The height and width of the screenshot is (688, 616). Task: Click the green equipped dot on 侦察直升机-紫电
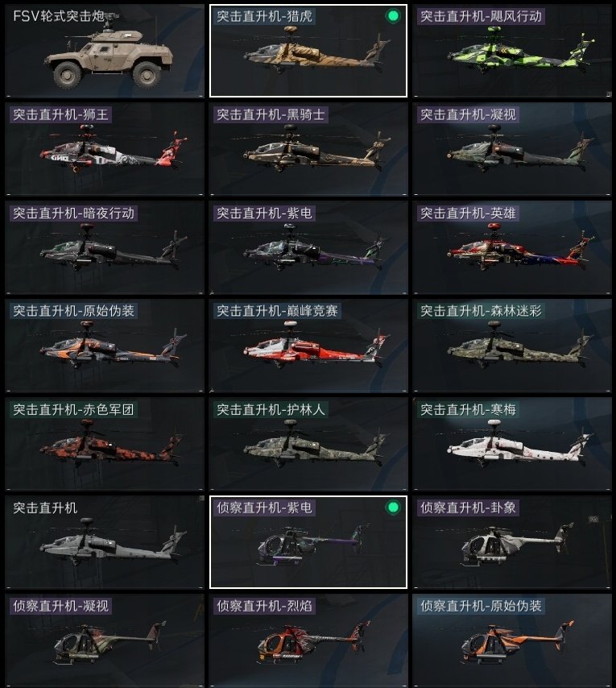click(393, 508)
